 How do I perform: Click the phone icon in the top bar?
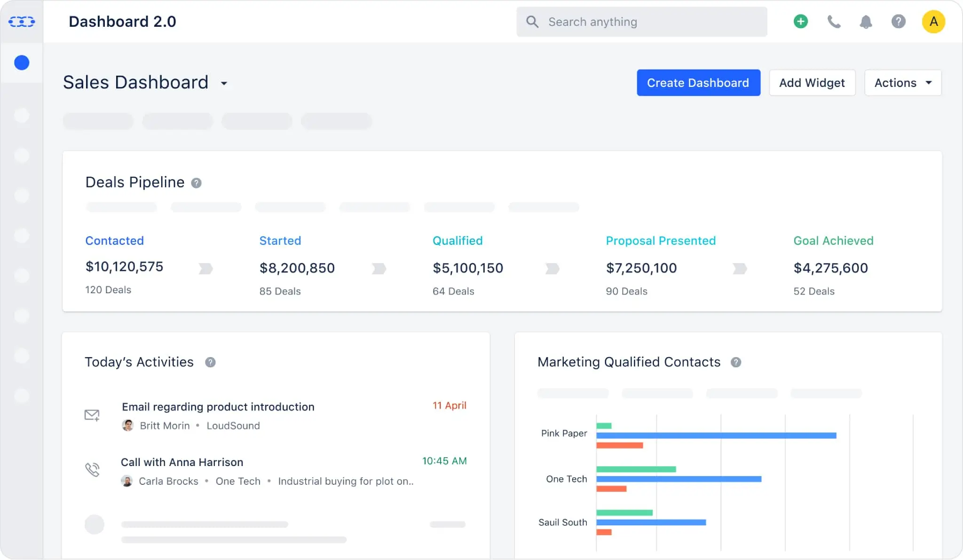point(834,22)
